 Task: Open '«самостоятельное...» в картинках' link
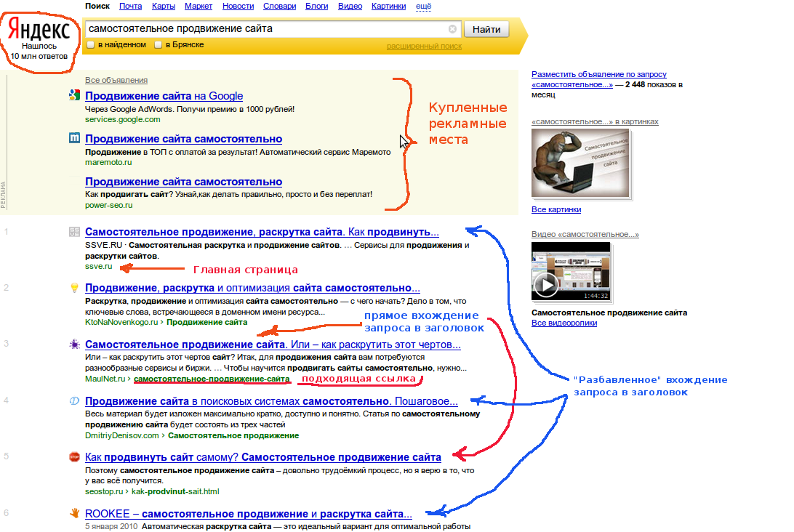point(595,121)
